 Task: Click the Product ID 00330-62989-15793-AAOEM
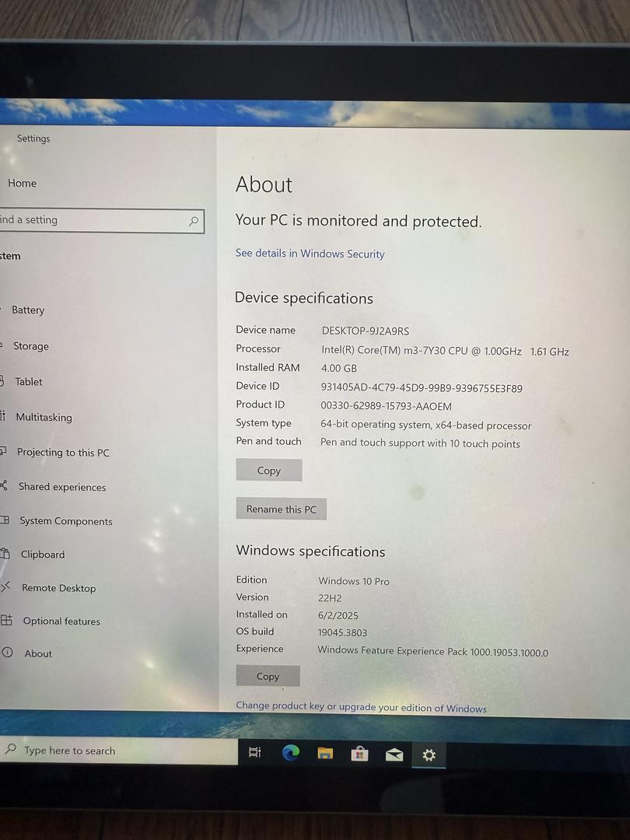point(387,406)
